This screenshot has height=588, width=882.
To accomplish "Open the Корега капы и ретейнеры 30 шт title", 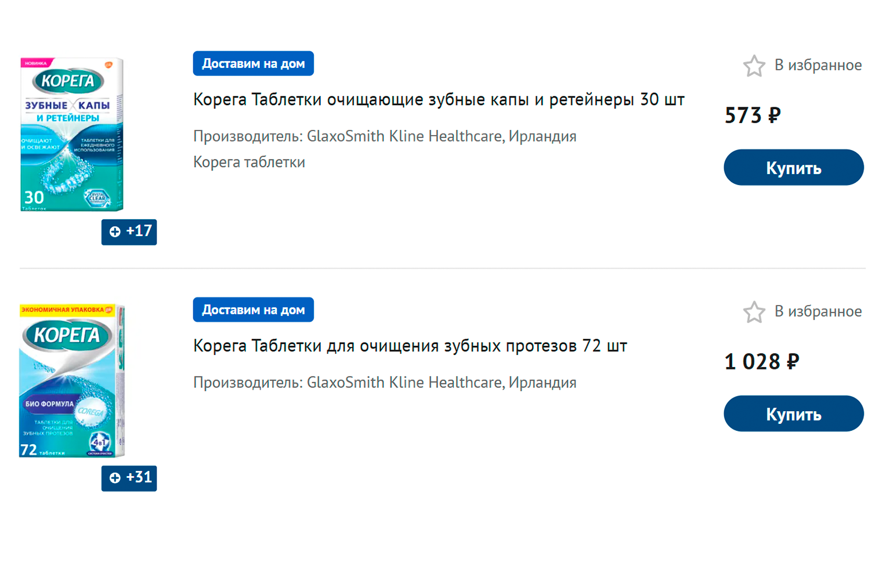I will pos(438,100).
